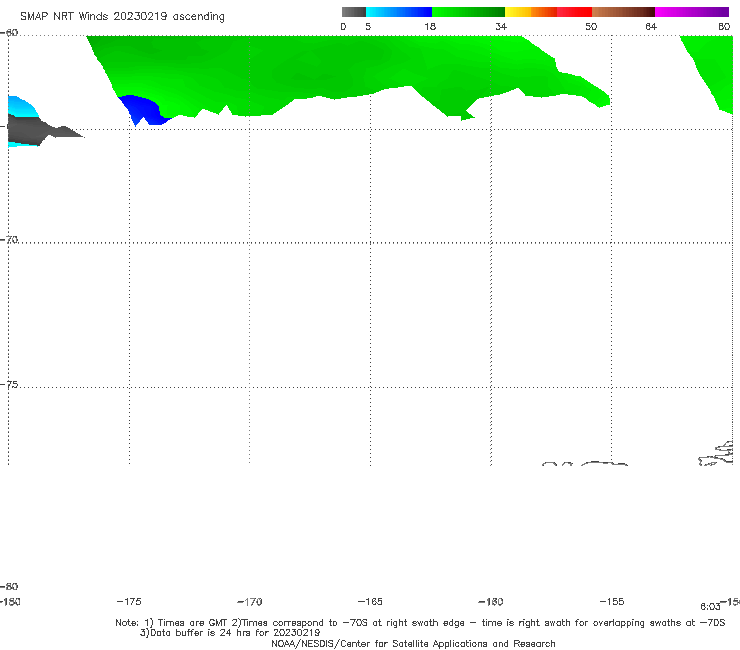Click the NOAA/NESDIS credit line
The image size is (740, 650).
coord(413,644)
